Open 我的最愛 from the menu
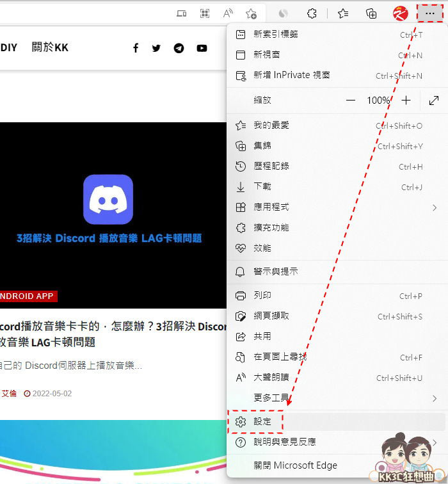Image resolution: width=448 pixels, height=484 pixels. point(337,125)
